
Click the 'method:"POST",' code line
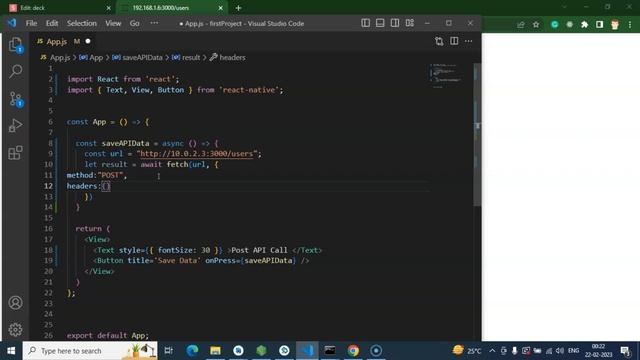click(97, 175)
